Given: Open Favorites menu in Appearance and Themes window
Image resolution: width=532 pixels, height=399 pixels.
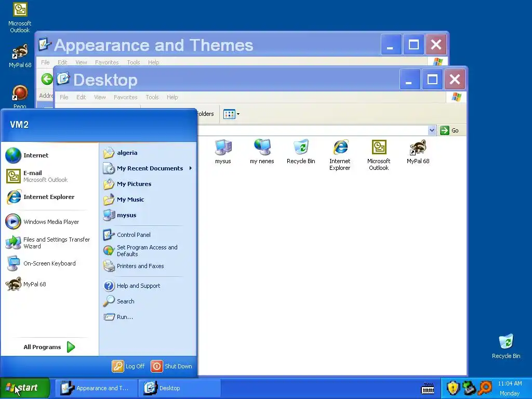Looking at the screenshot, I should coord(107,62).
